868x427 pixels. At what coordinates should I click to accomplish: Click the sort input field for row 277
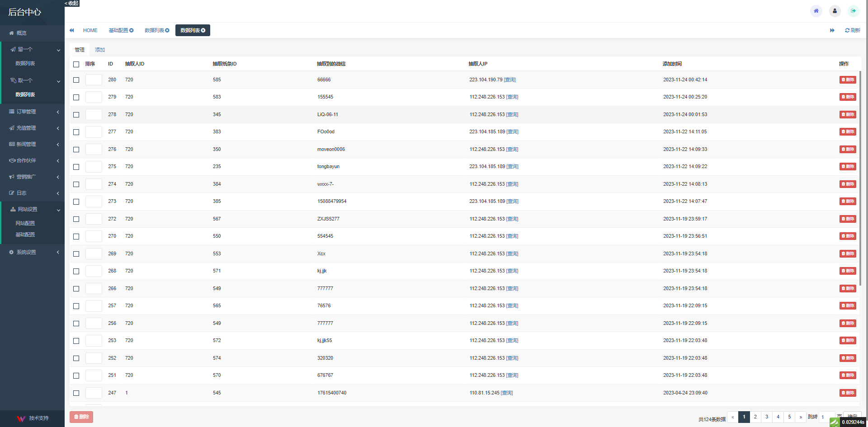click(94, 132)
